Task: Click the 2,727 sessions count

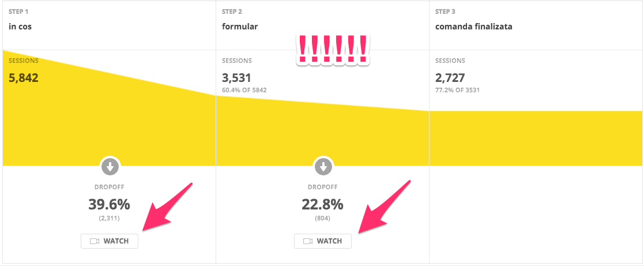Action: (x=450, y=78)
